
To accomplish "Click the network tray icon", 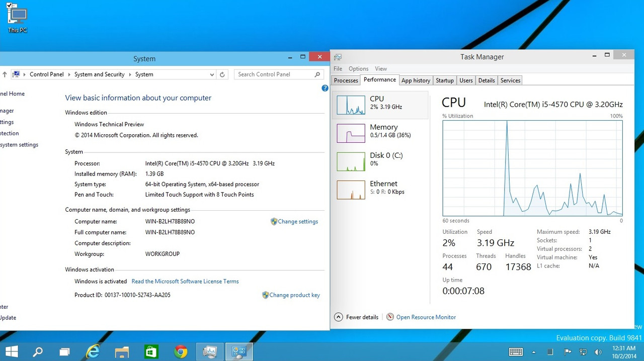I will [583, 352].
